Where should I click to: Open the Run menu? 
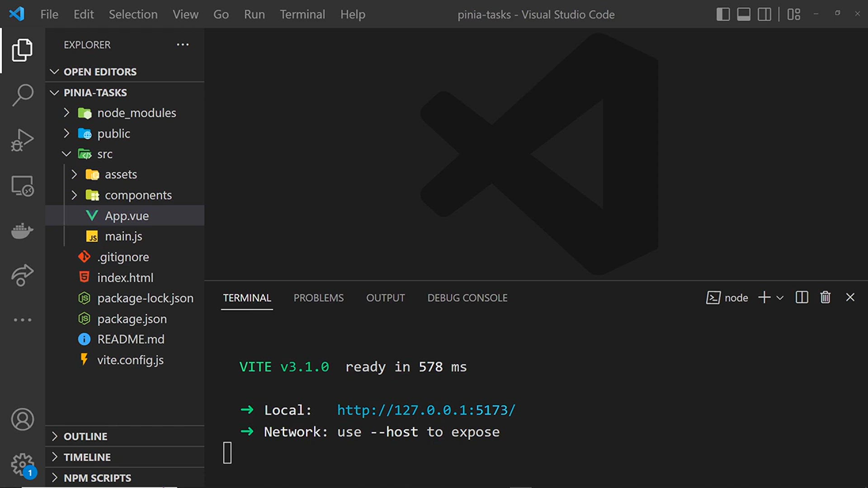(x=255, y=14)
